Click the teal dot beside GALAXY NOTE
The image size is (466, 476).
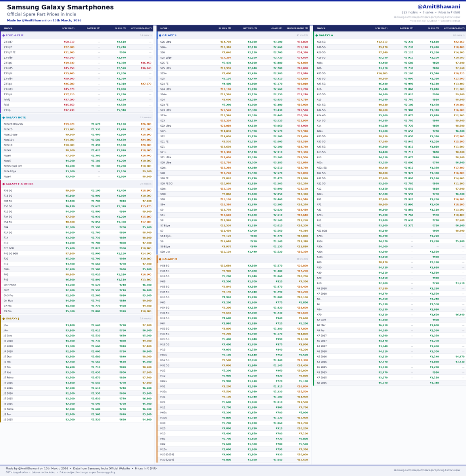click(x=4, y=117)
